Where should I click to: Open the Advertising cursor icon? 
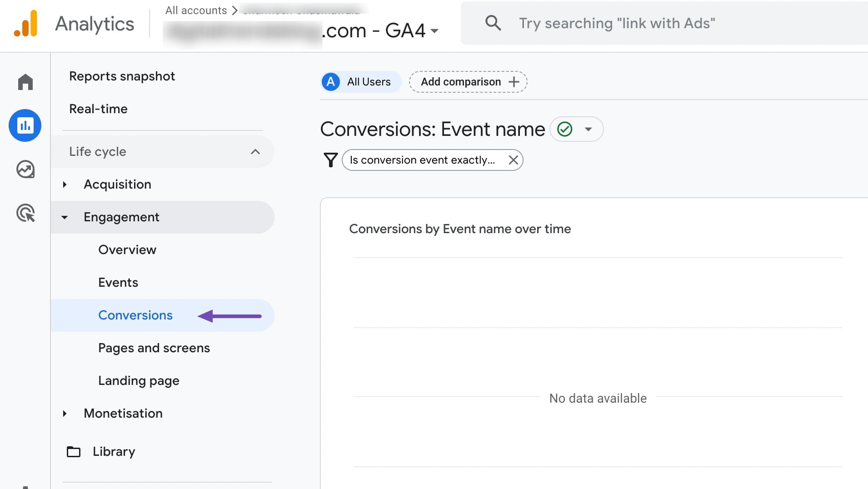click(x=25, y=213)
